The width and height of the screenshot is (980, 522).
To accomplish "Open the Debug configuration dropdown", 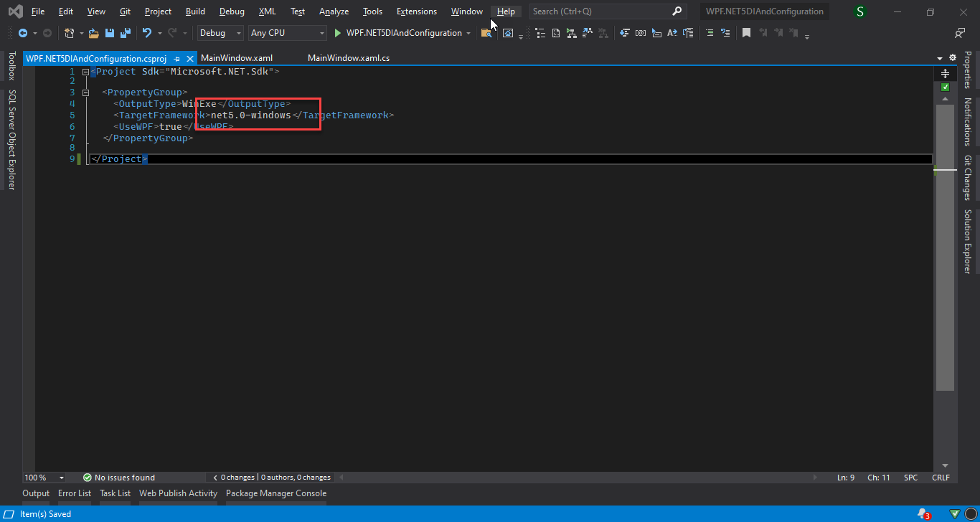I will tap(221, 33).
